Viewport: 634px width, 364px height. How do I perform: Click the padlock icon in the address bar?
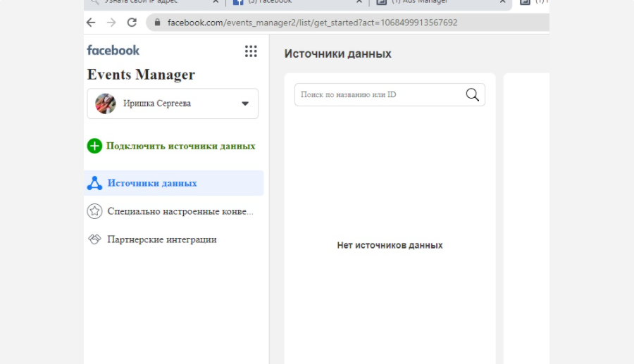[x=158, y=23]
